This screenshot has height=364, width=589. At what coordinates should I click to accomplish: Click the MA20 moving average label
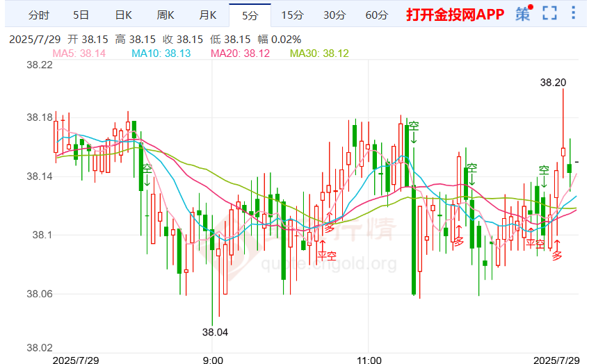241,53
